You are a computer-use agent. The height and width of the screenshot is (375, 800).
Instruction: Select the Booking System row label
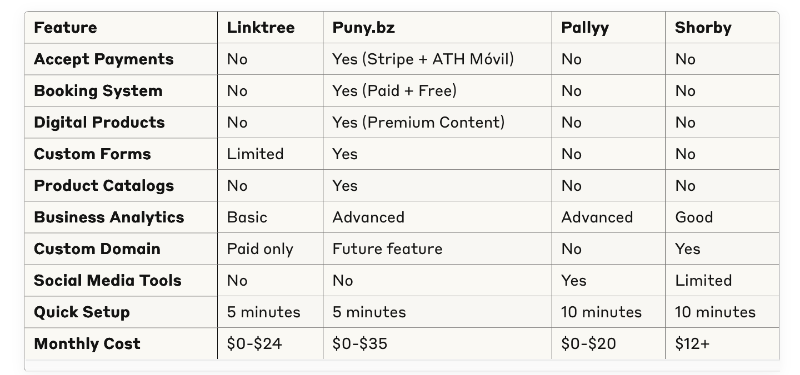click(x=98, y=91)
